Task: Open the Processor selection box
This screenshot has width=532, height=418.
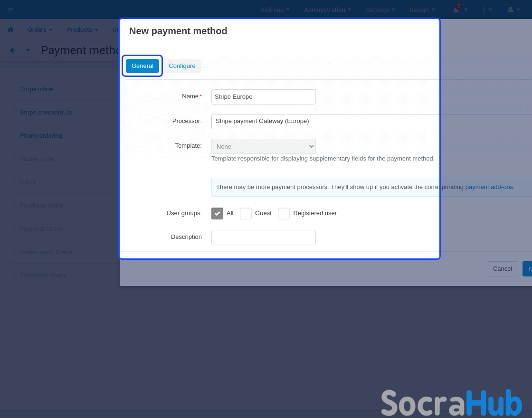Action: 371,122
